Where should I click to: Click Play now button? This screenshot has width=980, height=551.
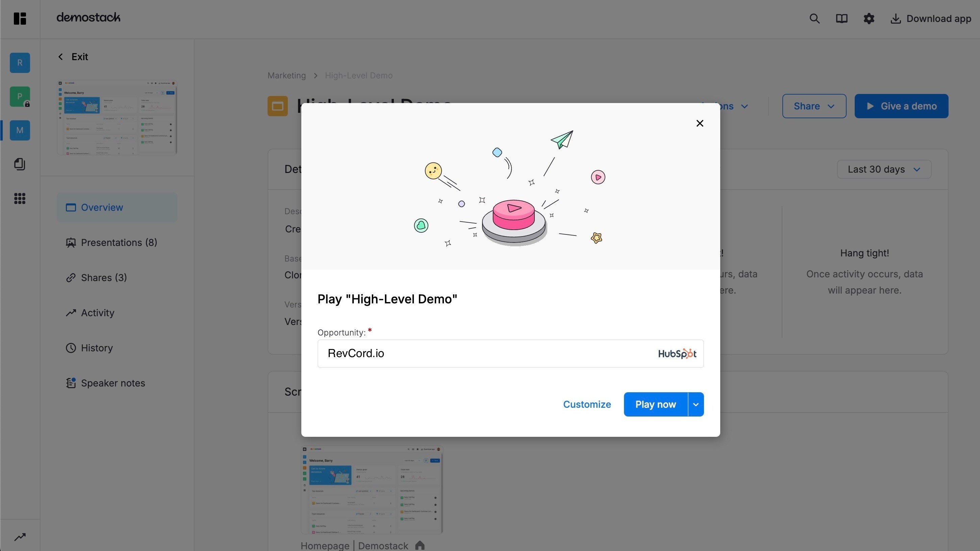(655, 404)
